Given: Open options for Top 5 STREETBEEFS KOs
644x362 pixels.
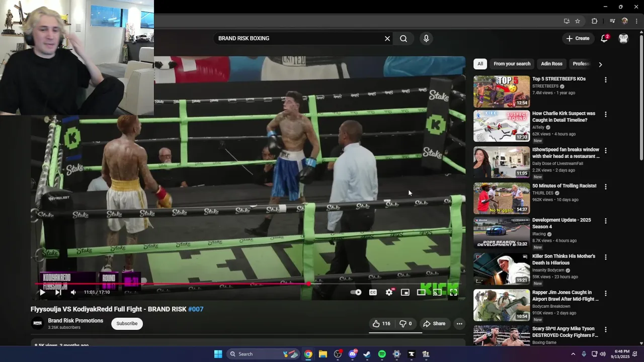Looking at the screenshot, I should [x=606, y=80].
